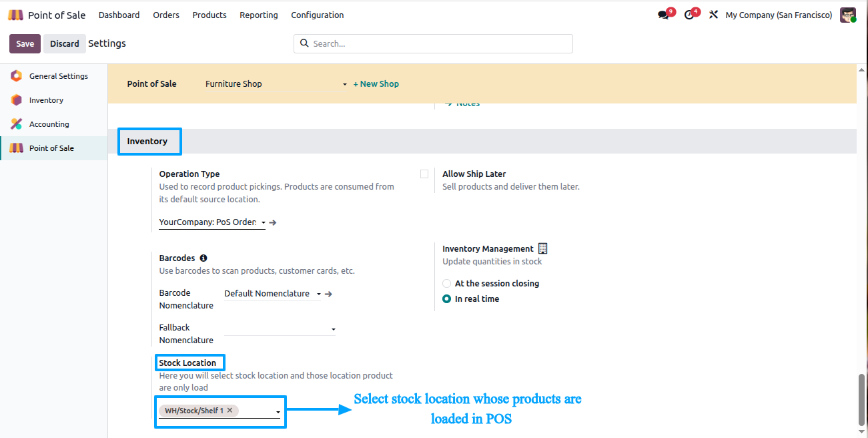The height and width of the screenshot is (438, 868).
Task: Open the Orders menu
Action: point(166,15)
